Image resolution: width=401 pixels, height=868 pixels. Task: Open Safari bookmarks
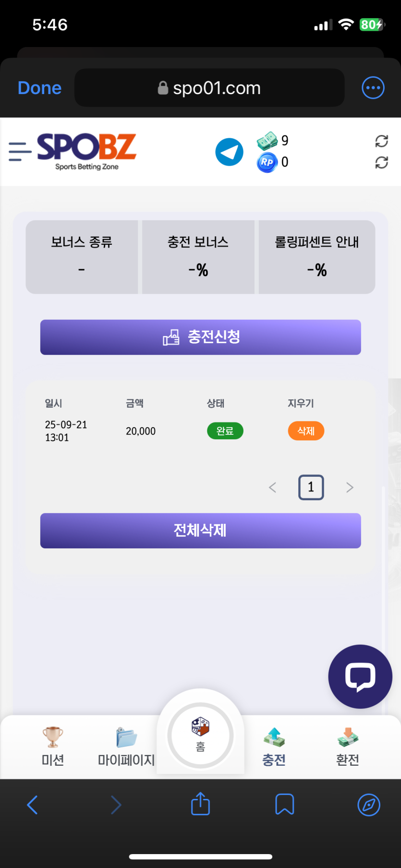(284, 804)
